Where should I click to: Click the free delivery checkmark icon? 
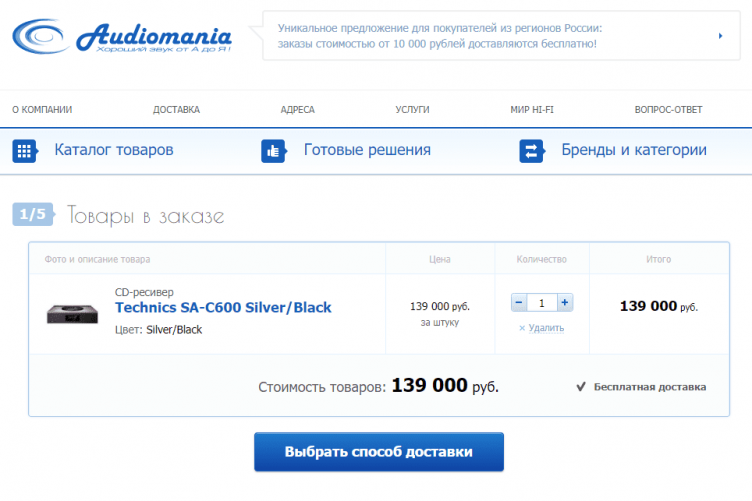pos(581,386)
